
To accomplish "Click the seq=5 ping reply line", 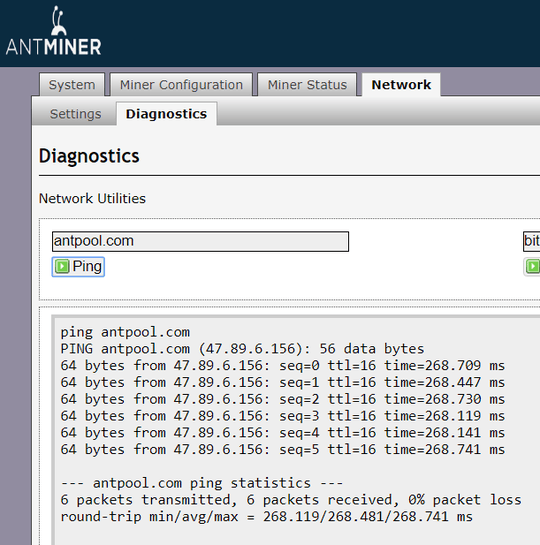I will 283,449.
